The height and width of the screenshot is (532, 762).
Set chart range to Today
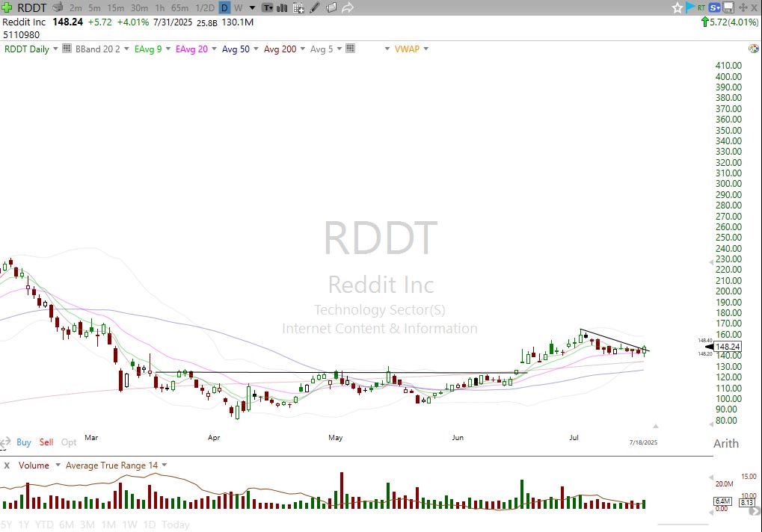pyautogui.click(x=176, y=525)
